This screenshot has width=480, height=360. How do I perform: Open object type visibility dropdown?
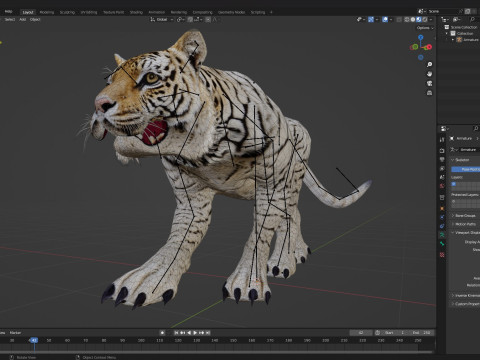point(361,20)
